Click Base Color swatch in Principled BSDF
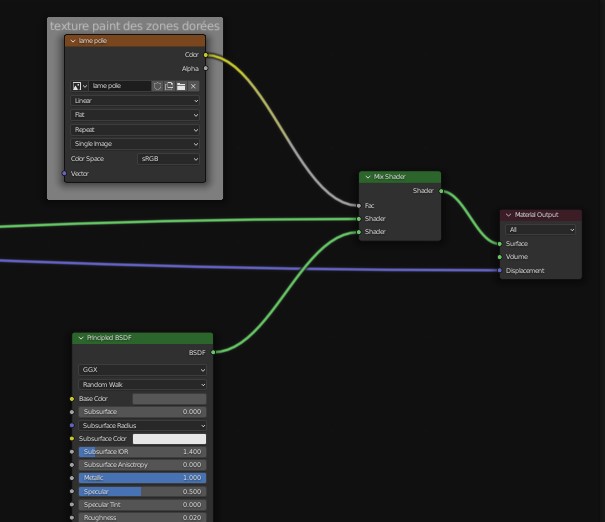Screen dimensions: 605x522 coord(169,399)
